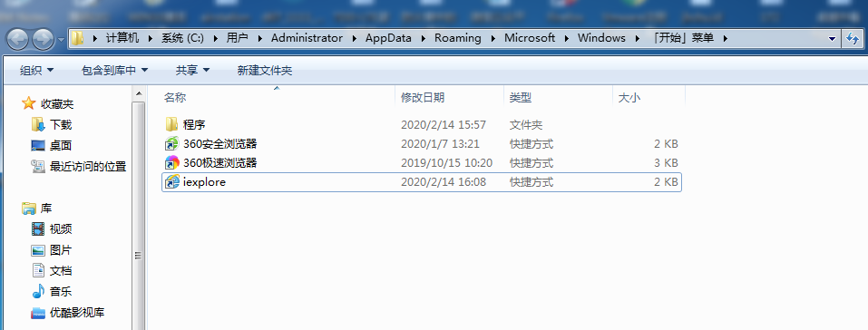The image size is (868, 330).
Task: Create folder with 新建文件夹
Action: click(265, 71)
